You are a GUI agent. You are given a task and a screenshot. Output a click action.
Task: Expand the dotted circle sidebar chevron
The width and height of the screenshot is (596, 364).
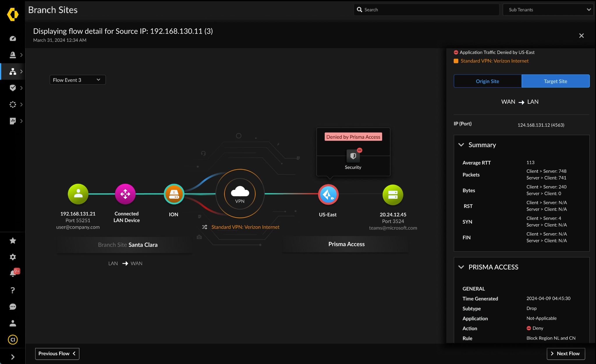(x=21, y=104)
